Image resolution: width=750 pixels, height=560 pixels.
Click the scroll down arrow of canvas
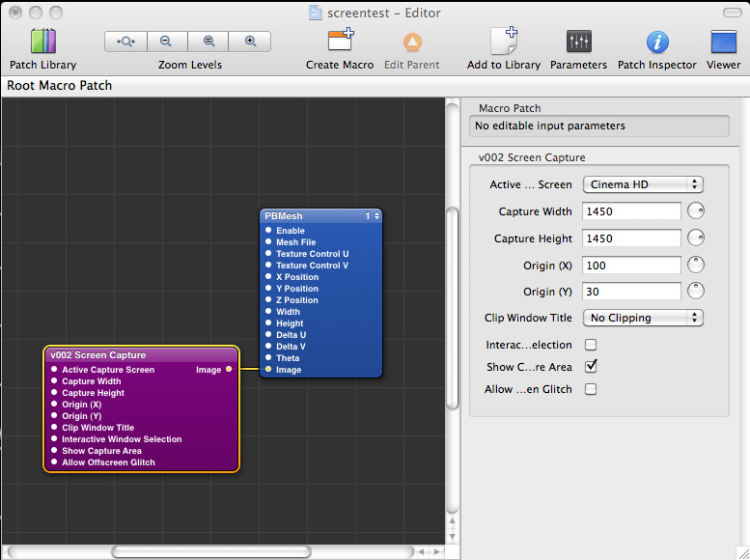click(452, 537)
